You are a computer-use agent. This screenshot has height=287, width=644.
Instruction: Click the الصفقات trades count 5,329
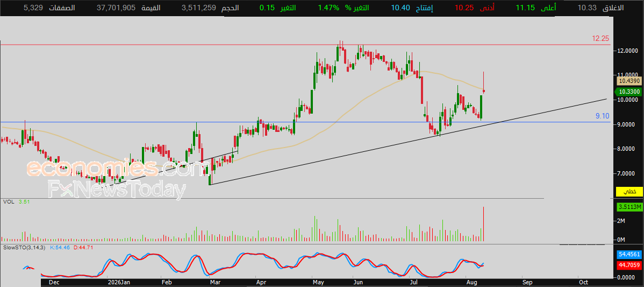click(33, 8)
